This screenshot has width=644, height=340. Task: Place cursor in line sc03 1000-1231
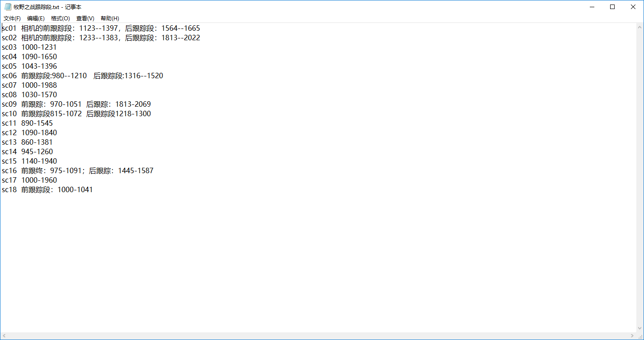(29, 47)
